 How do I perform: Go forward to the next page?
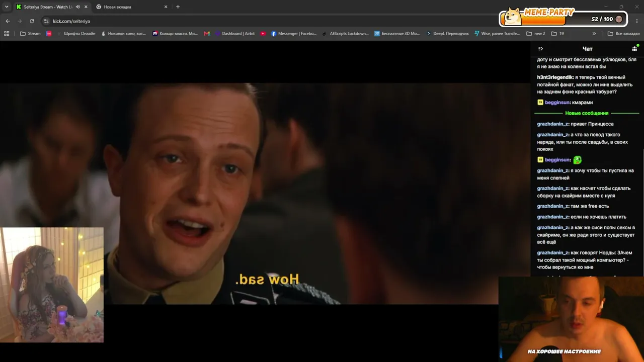click(x=20, y=21)
